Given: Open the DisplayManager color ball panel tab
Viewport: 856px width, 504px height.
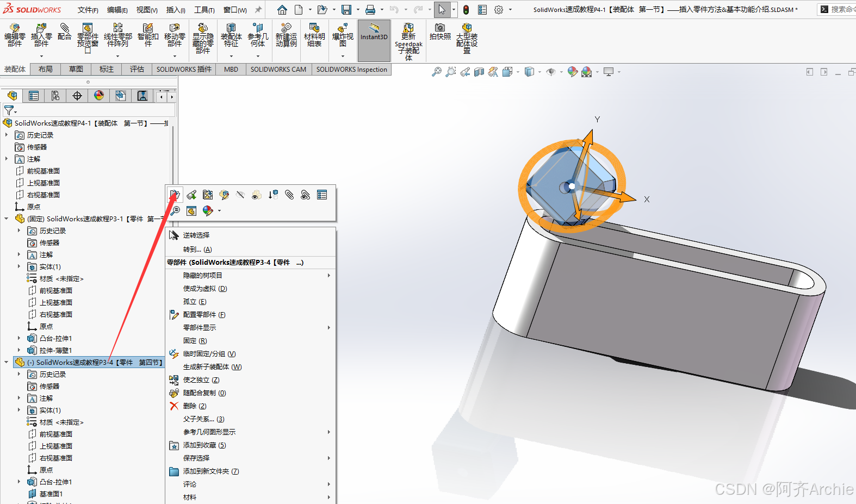Looking at the screenshot, I should (99, 96).
